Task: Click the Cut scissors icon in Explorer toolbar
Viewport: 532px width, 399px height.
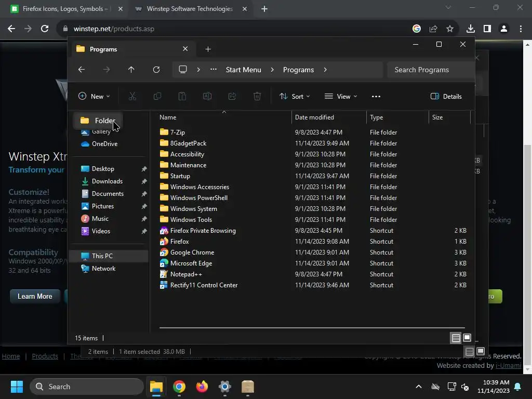Action: coord(132,96)
